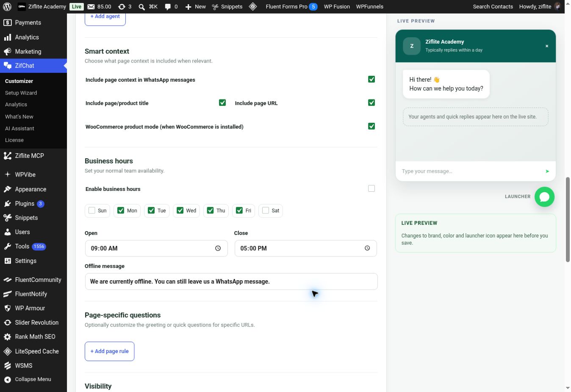Screen dimensions: 571x392
Task: Open Howdy, ziflite account menu
Action: point(540,6)
